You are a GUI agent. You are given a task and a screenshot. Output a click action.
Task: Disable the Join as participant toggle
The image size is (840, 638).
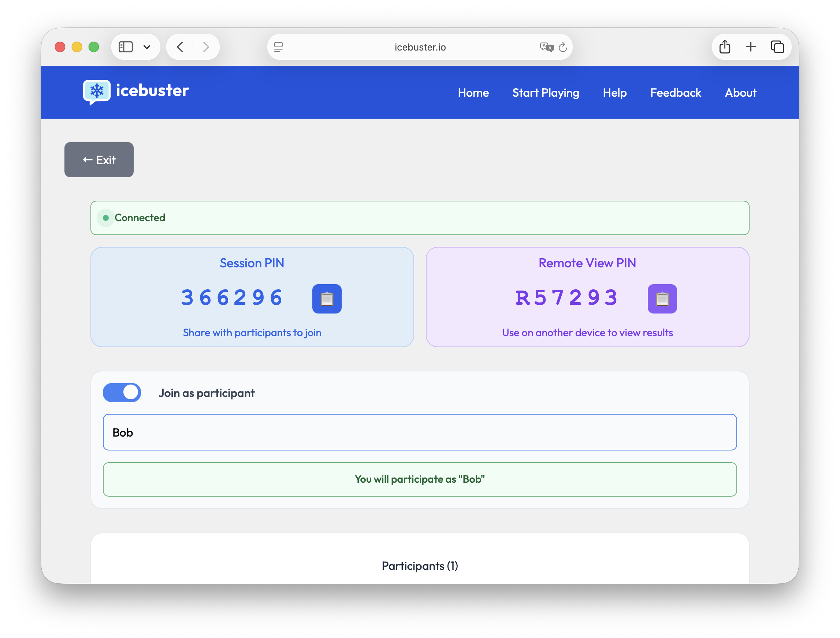point(122,393)
